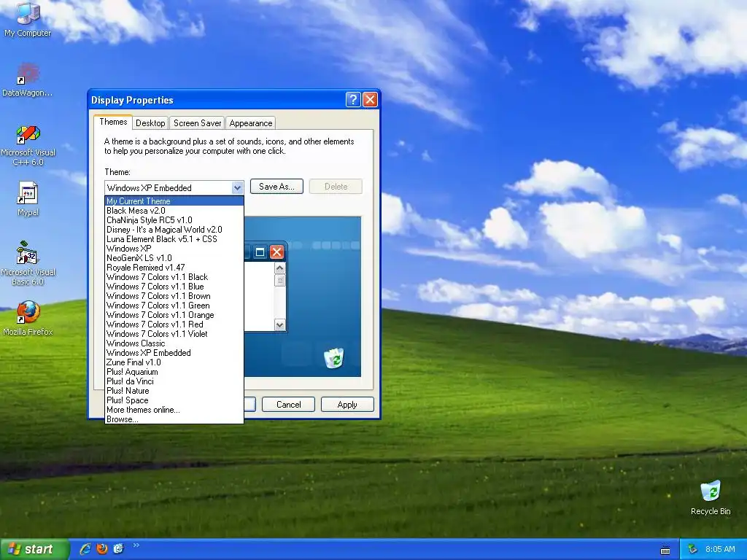Select the Microsoft Visual C++ 6.0 shortcut
Viewport: 747px width, 560px height.
pos(28,145)
